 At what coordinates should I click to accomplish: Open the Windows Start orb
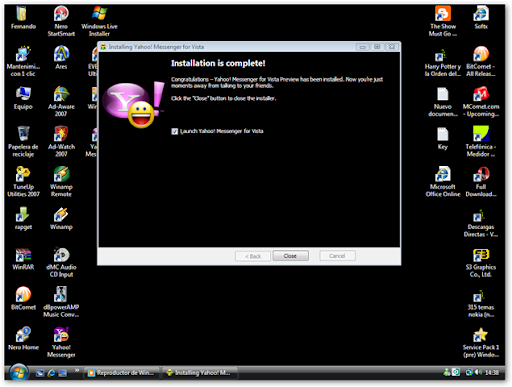[x=19, y=372]
